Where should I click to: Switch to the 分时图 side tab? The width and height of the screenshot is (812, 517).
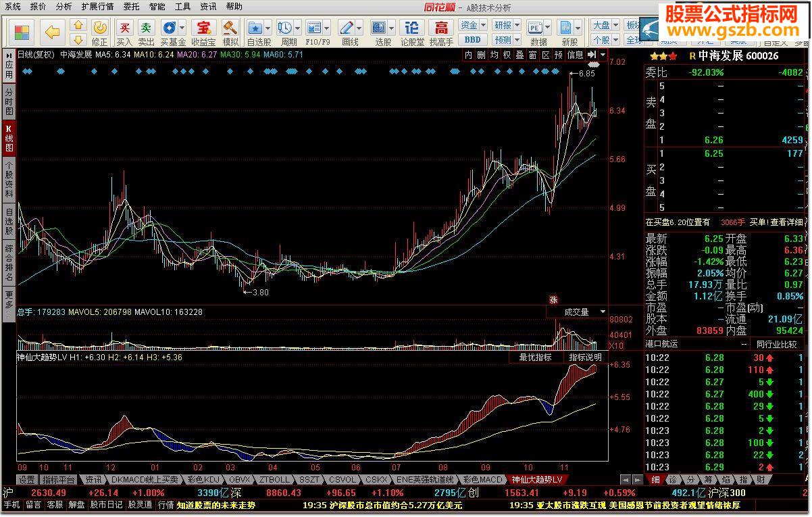click(x=9, y=101)
